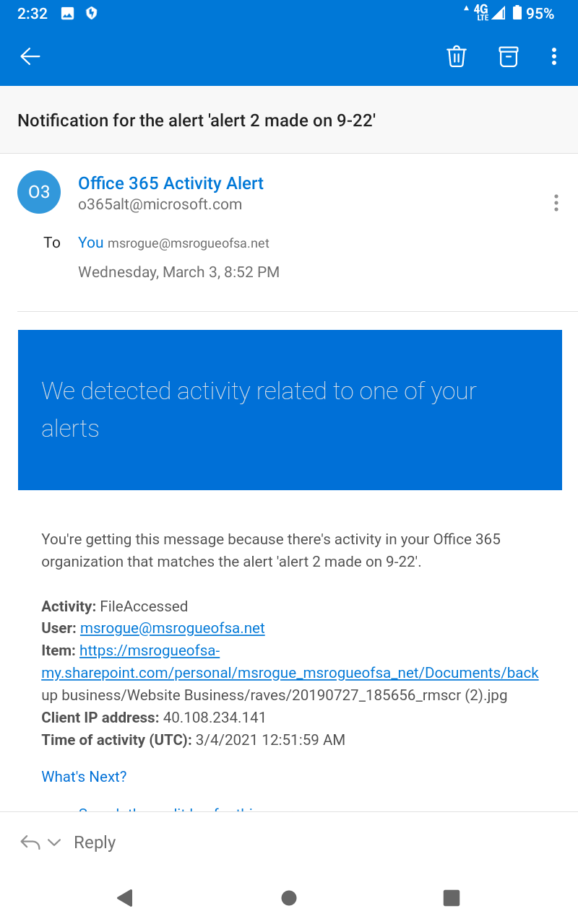This screenshot has height=924, width=578.
Task: Delete this email with trash icon
Action: 457,56
